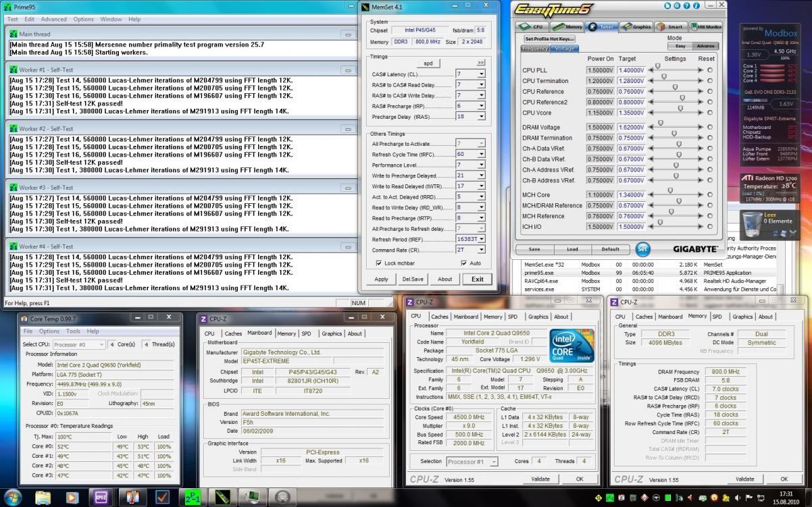Select reset radio for CPU Vcore

pos(709,113)
